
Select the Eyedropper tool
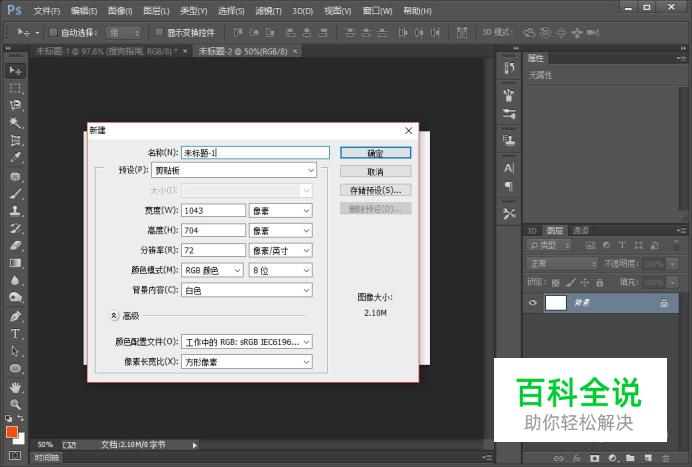15,158
